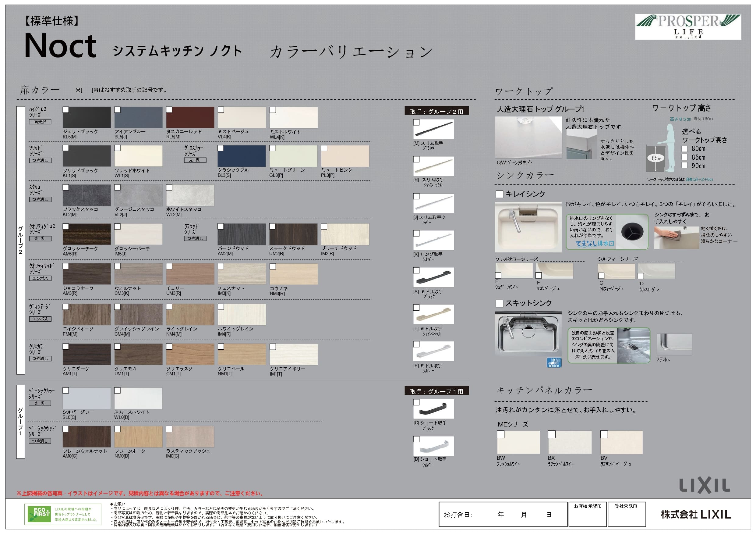
Task: Pick the タスカニーレッド door color swatch
Action: tap(190, 117)
